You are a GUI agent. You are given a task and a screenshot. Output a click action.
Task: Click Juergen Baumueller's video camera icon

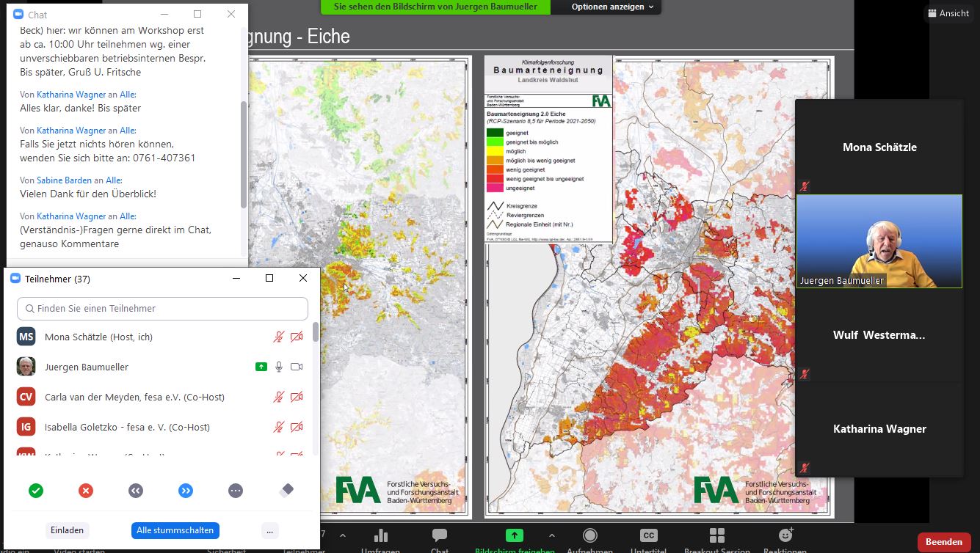297,367
